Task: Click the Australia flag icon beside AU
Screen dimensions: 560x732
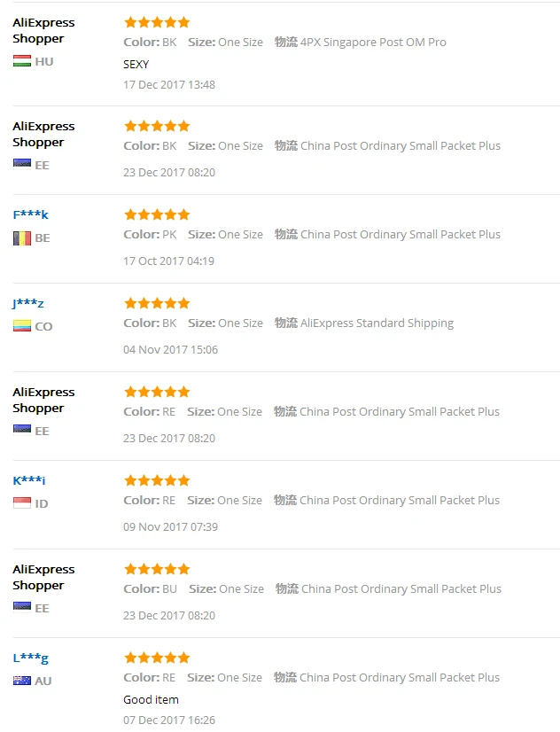Action: click(22, 681)
